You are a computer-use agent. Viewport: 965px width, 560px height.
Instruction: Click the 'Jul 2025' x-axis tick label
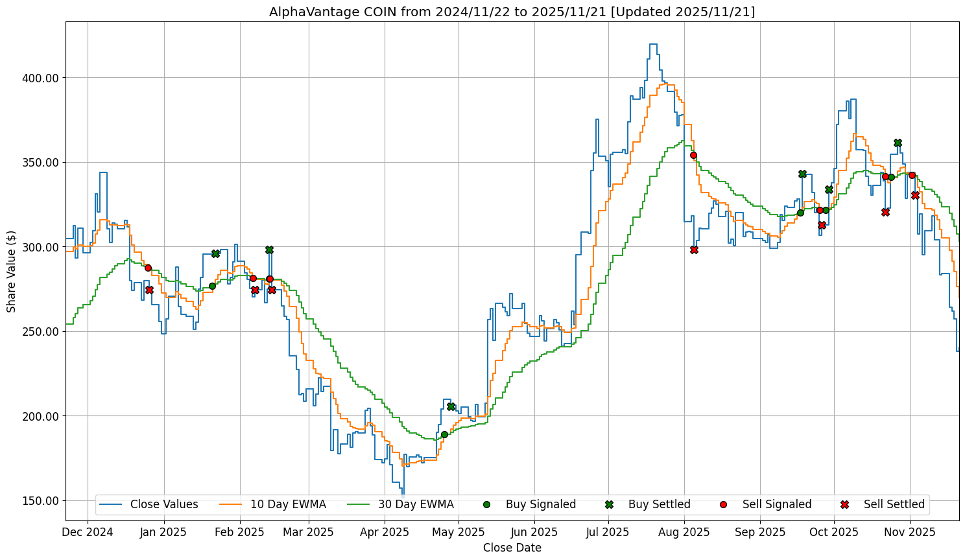click(607, 532)
